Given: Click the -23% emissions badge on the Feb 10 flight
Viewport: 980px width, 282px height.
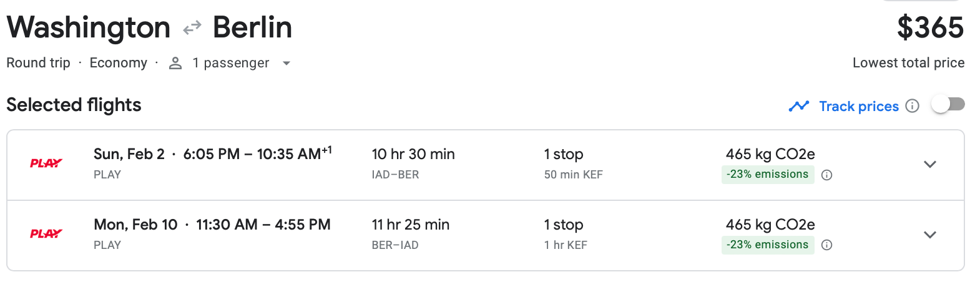Looking at the screenshot, I should 767,245.
